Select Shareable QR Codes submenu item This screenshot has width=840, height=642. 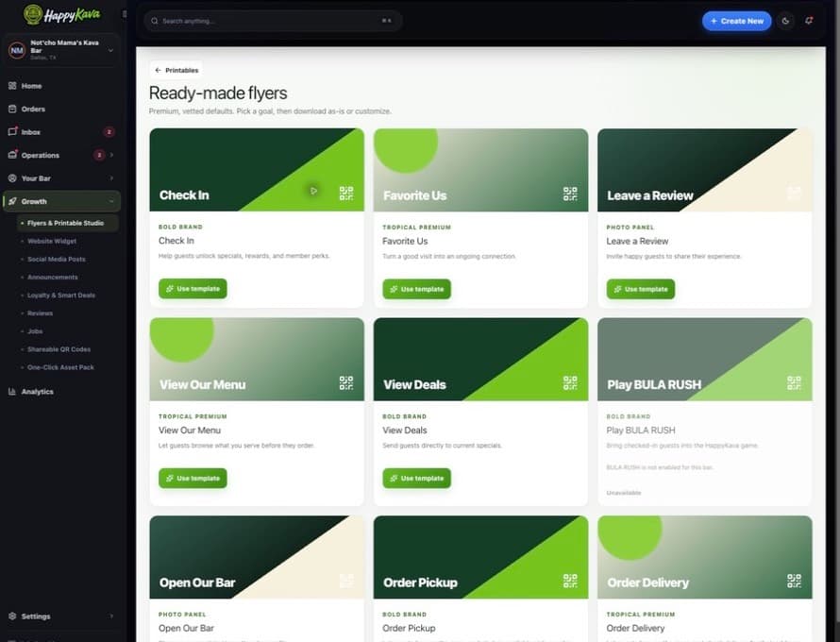pos(59,349)
